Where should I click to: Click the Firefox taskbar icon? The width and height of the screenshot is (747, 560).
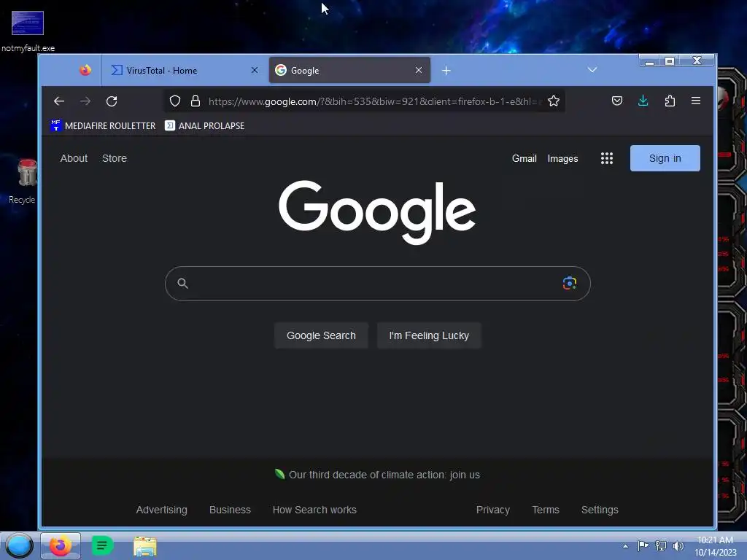(61, 545)
